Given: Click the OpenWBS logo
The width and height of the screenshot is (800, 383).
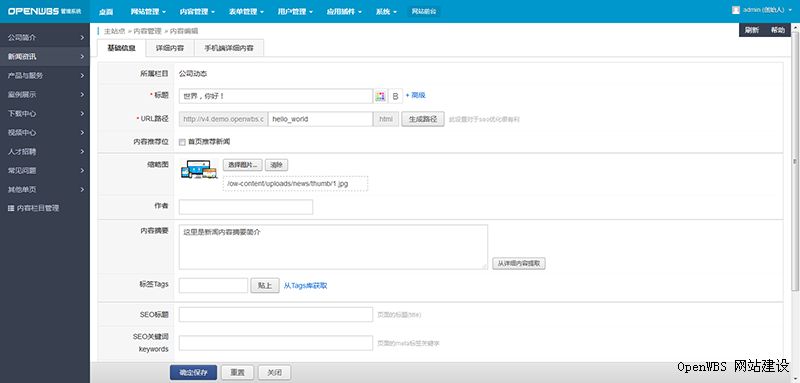Looking at the screenshot, I should coord(44,11).
